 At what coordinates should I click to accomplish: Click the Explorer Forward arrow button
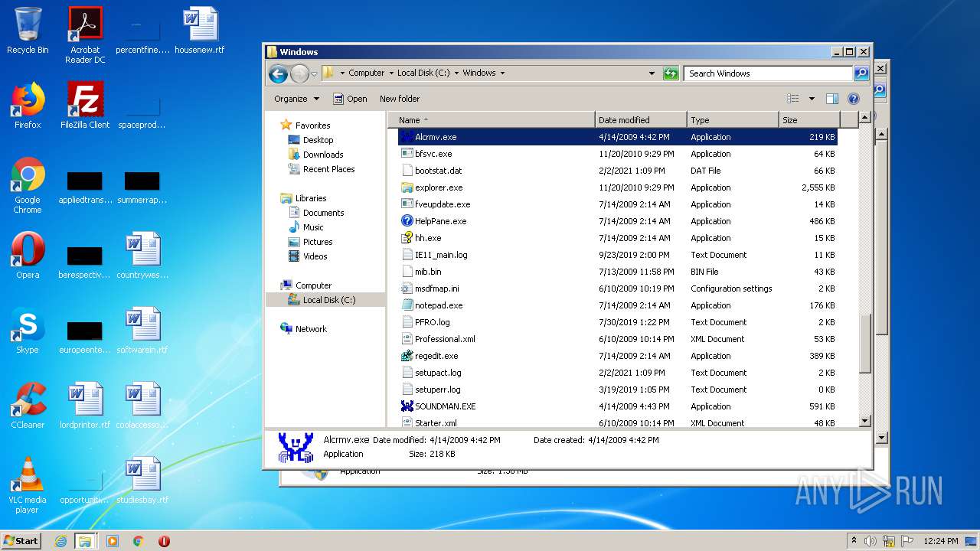point(299,73)
